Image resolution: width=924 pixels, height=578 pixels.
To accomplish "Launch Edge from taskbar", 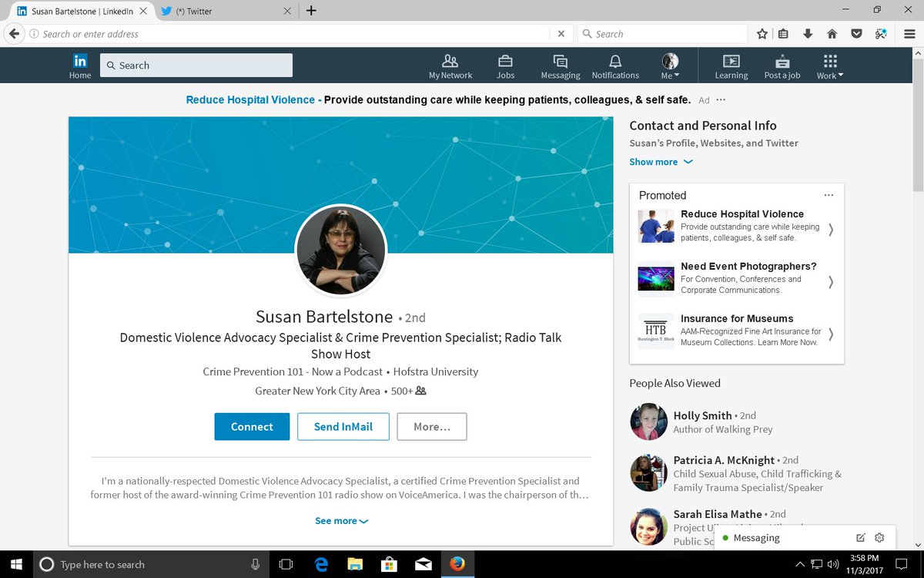I will click(x=322, y=564).
